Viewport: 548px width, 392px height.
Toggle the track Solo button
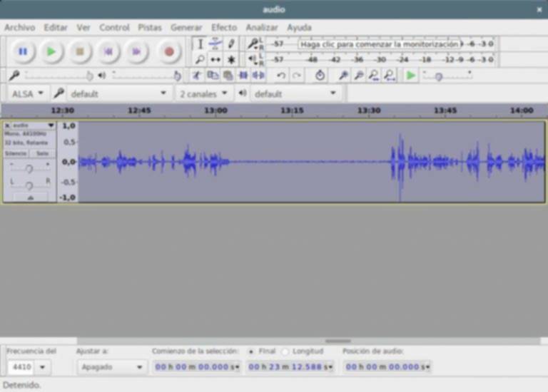(x=42, y=153)
